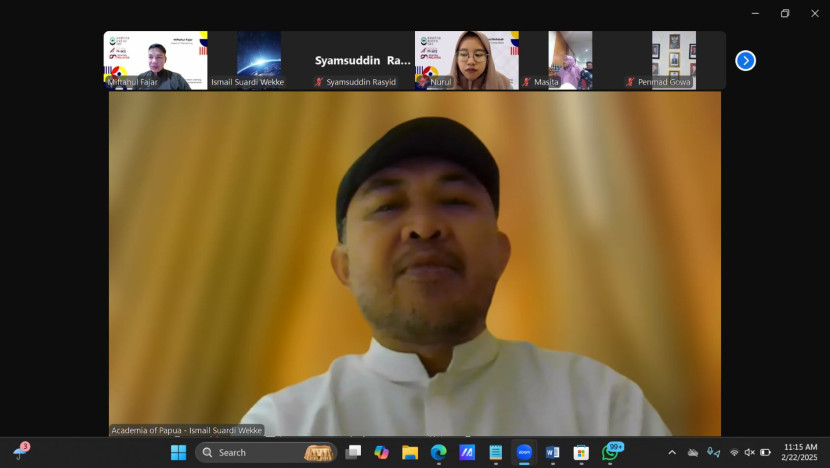Click the Windows Start button
The width and height of the screenshot is (830, 468).
tap(178, 453)
